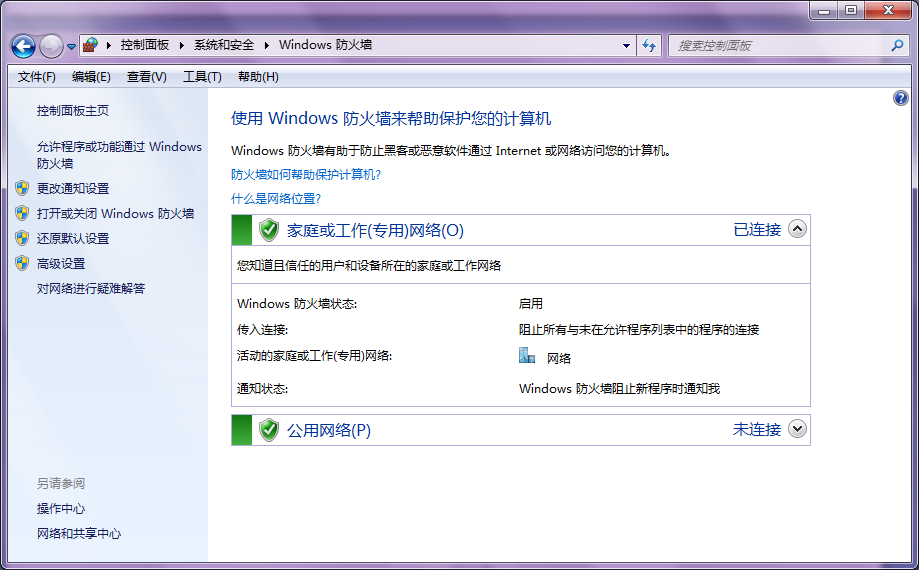Screen dimensions: 919x570
Task: Click the 还原默认设置 link
Action: click(73, 238)
